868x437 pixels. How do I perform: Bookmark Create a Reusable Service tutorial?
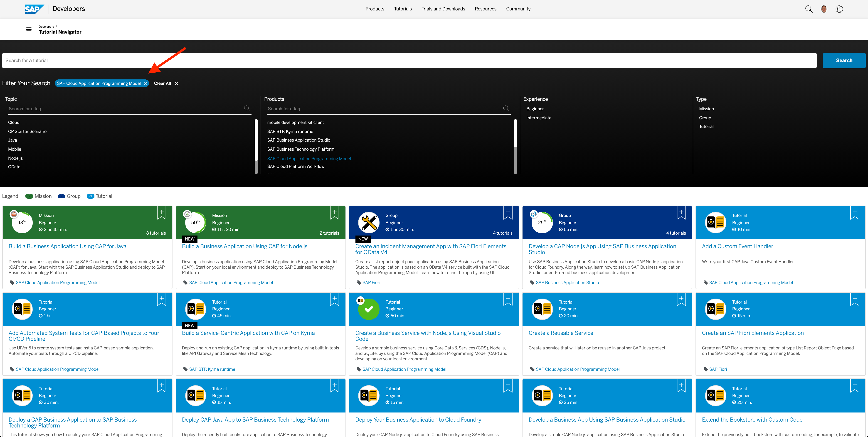pos(681,300)
